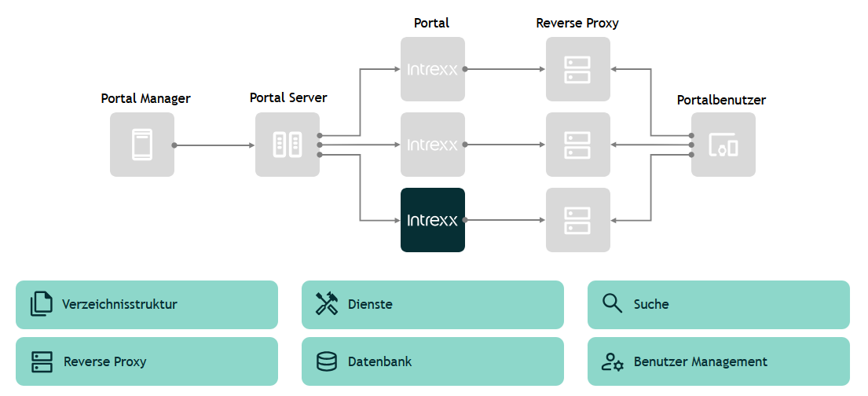Click the magnifier icon beside Suche

coord(612,303)
